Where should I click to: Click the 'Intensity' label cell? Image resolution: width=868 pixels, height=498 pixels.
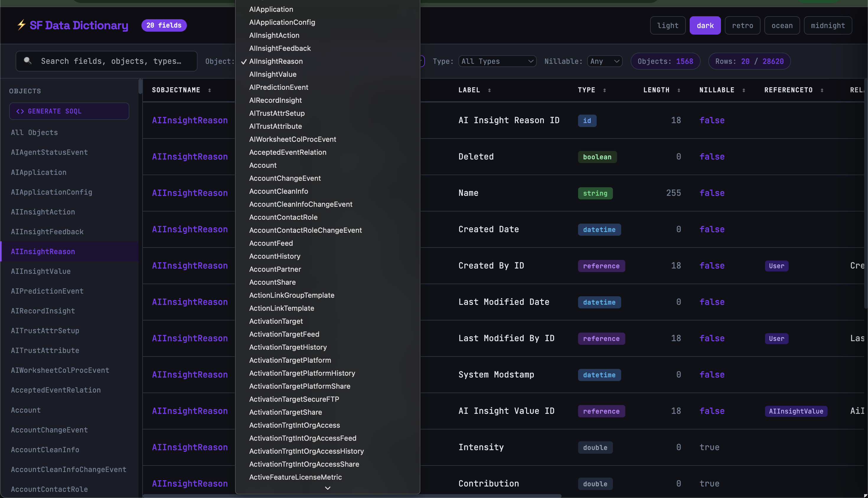pos(481,447)
